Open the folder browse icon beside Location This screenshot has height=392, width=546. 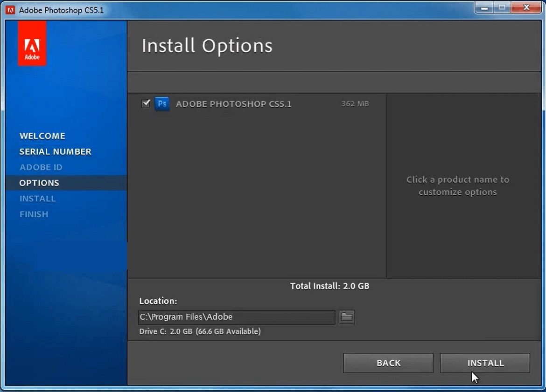pyautogui.click(x=346, y=317)
